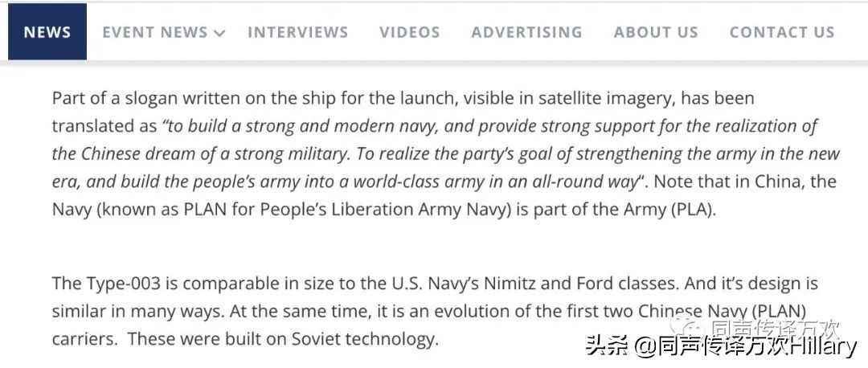Go to the INTERVIEWS section
Image resolution: width=868 pixels, height=368 pixels.
coord(298,32)
